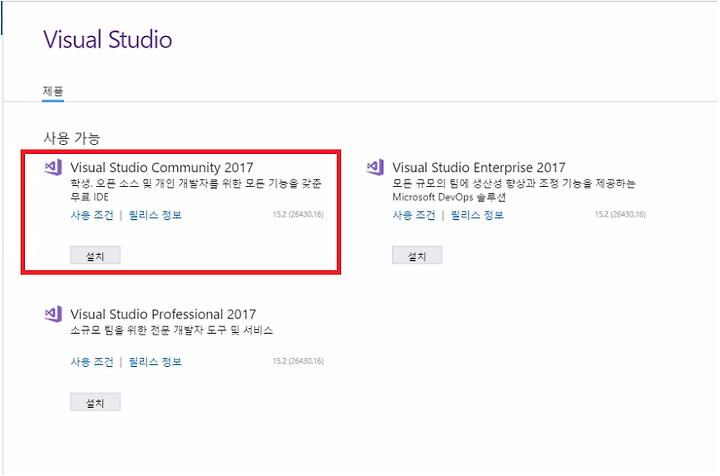Screen dimensions: 720x476
Task: Open 릴리스 정보 link for Community 2017
Action: click(155, 215)
